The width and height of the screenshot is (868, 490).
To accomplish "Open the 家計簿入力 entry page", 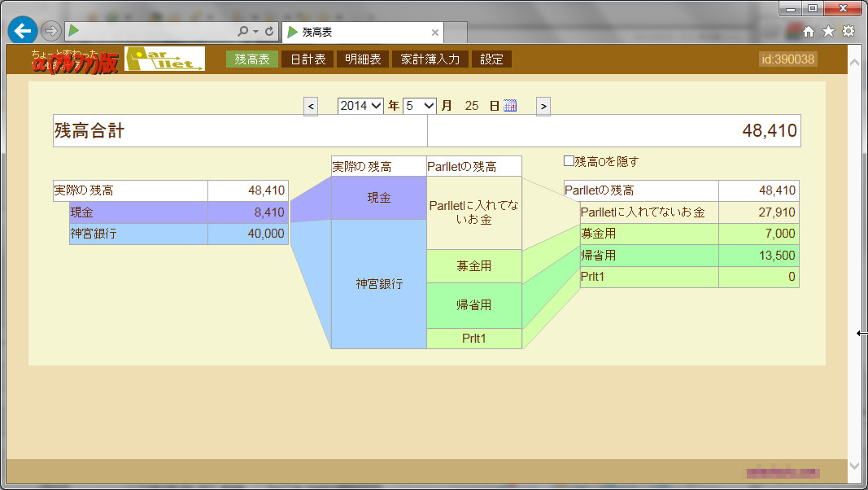I will (430, 58).
